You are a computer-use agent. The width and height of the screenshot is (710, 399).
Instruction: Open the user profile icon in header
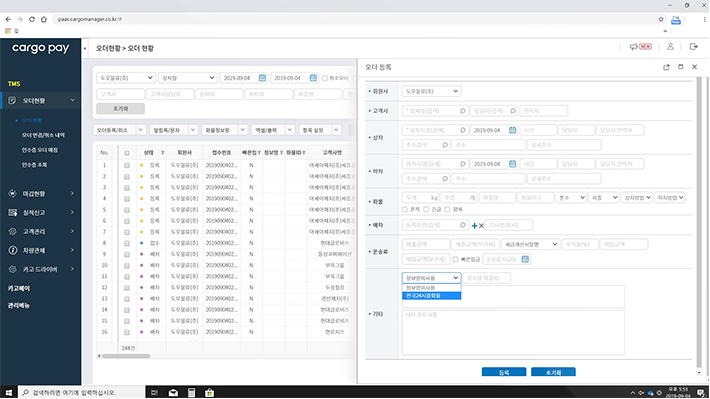tap(670, 47)
